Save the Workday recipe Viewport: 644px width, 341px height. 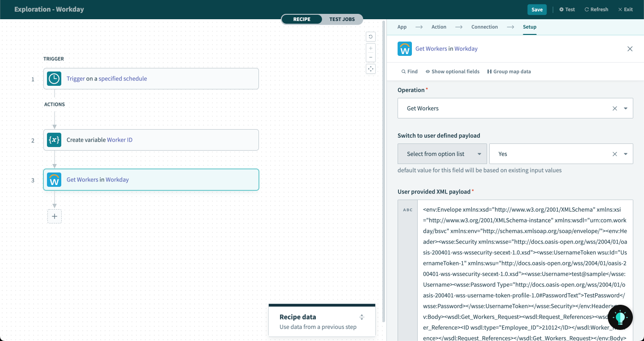click(x=537, y=9)
